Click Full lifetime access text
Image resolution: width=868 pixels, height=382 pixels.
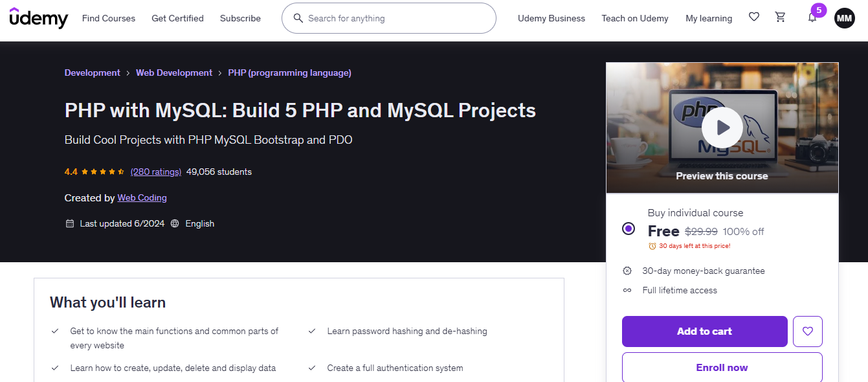pyautogui.click(x=680, y=290)
